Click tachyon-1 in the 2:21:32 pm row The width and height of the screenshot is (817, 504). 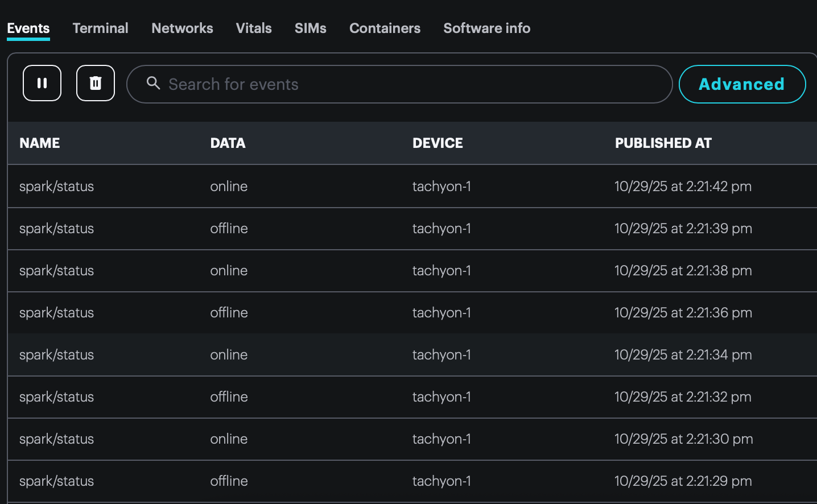pyautogui.click(x=441, y=397)
